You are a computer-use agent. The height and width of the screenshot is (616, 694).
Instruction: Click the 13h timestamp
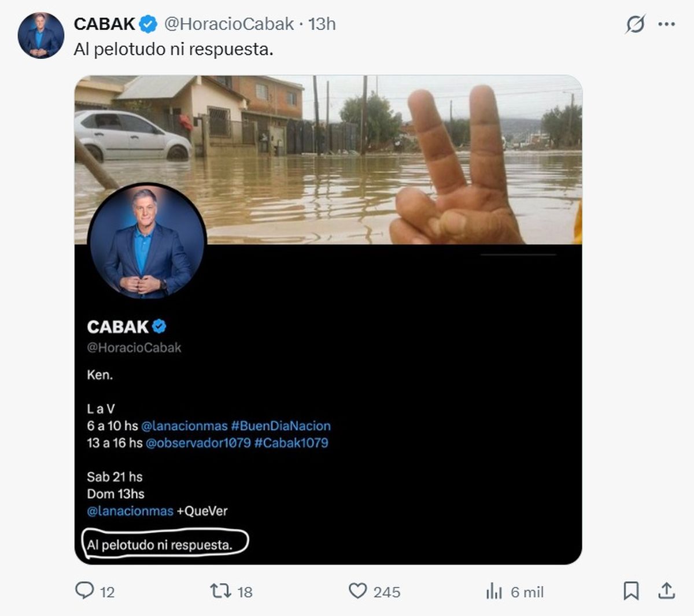(322, 24)
